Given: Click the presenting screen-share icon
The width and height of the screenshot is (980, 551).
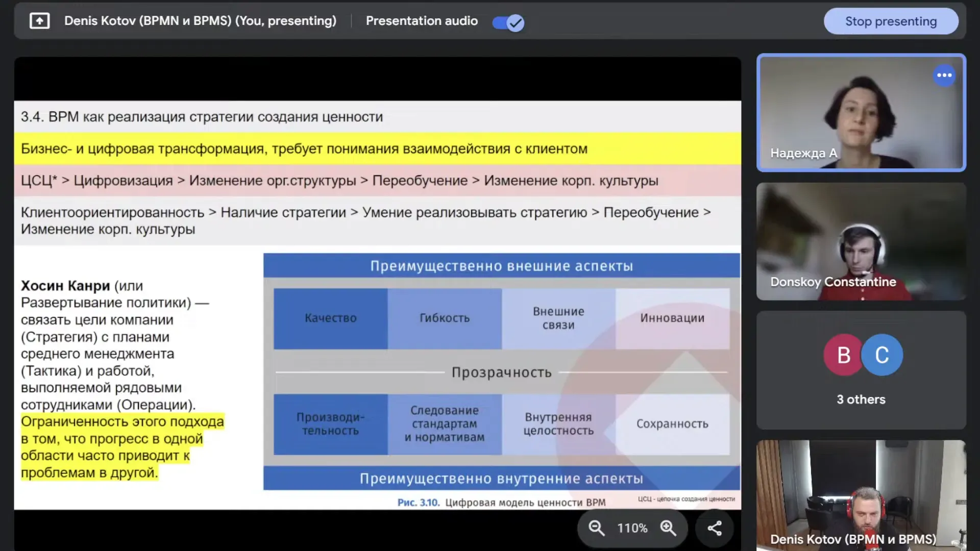Looking at the screenshot, I should click(40, 21).
